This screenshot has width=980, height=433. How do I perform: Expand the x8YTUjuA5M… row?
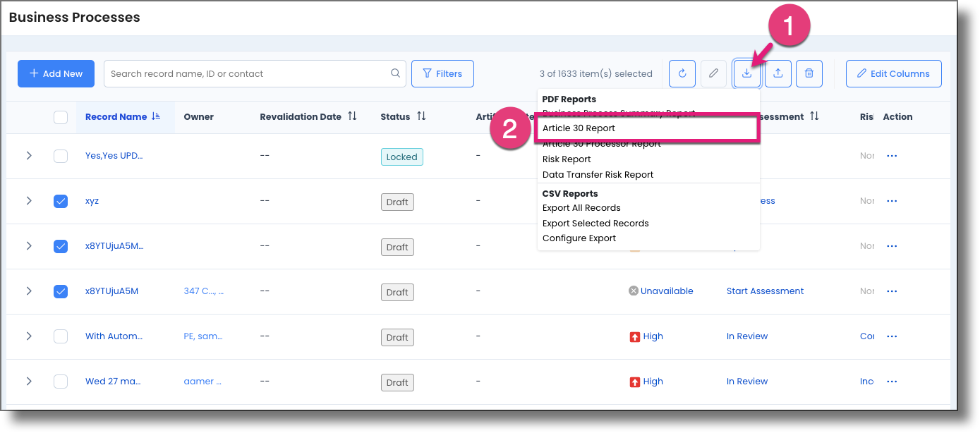click(29, 246)
